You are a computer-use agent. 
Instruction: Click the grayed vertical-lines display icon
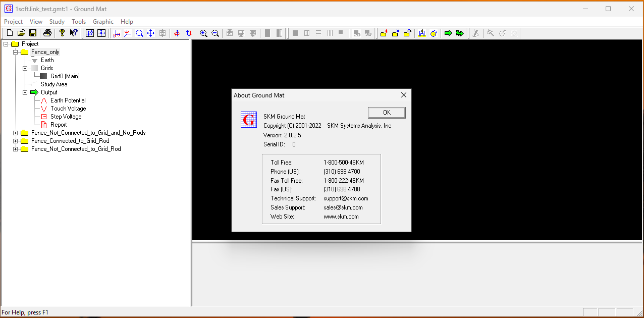(x=330, y=33)
